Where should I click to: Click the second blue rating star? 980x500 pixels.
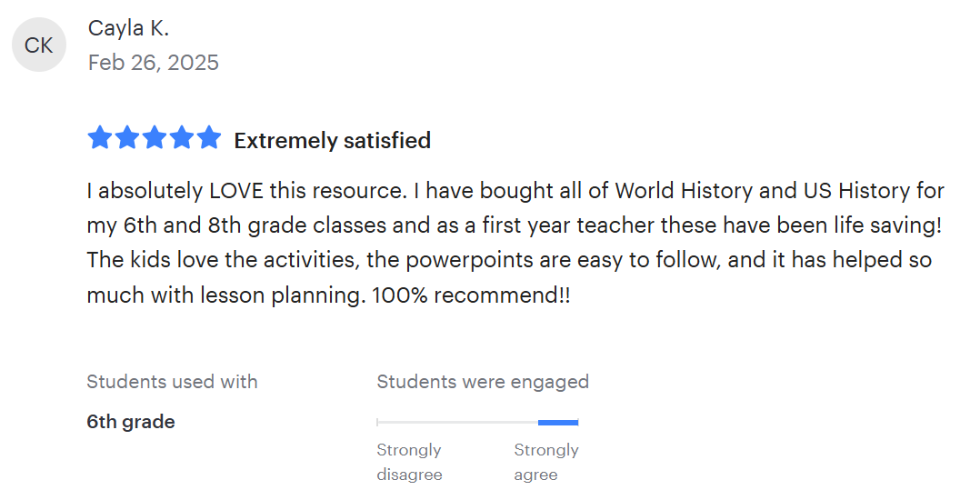[x=126, y=138]
